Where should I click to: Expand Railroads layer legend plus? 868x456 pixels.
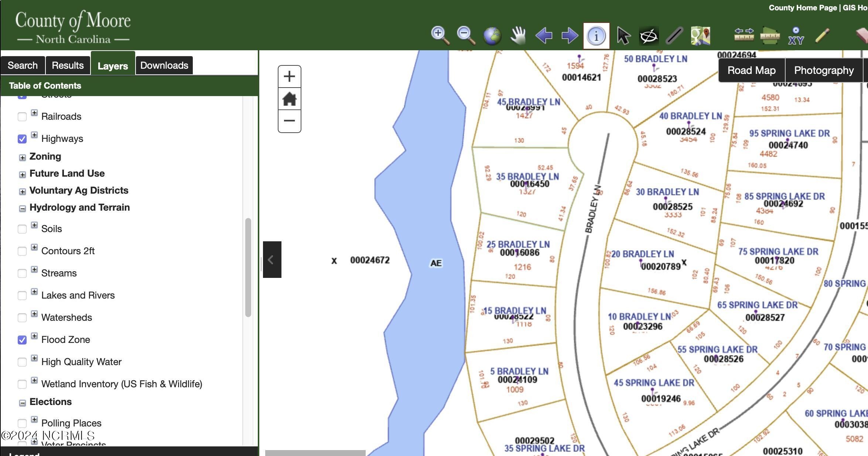[x=34, y=113]
